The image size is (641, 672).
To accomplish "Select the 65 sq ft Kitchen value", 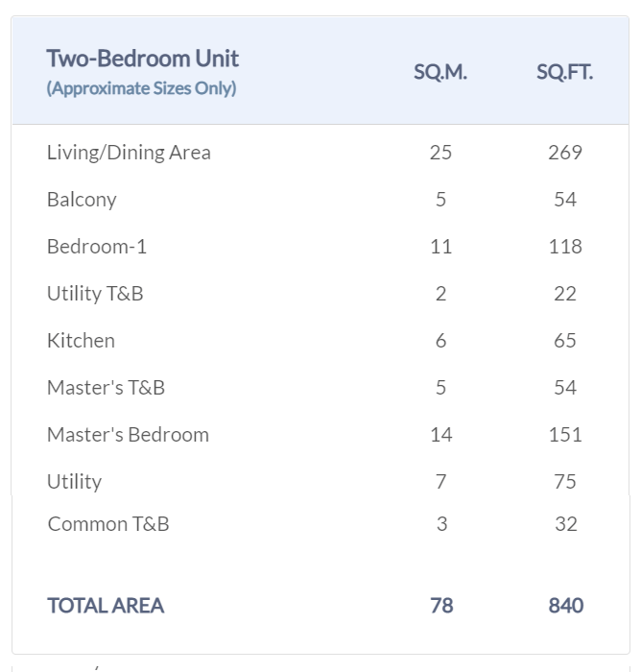I will click(x=565, y=341).
